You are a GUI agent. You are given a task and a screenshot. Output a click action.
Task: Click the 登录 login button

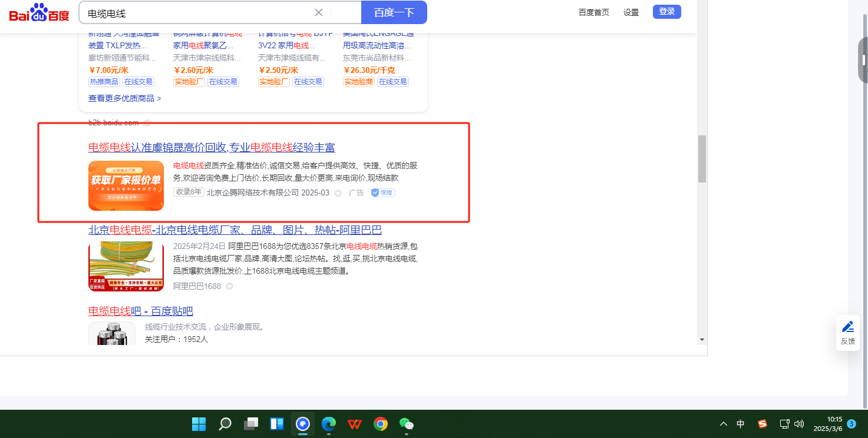(x=666, y=12)
